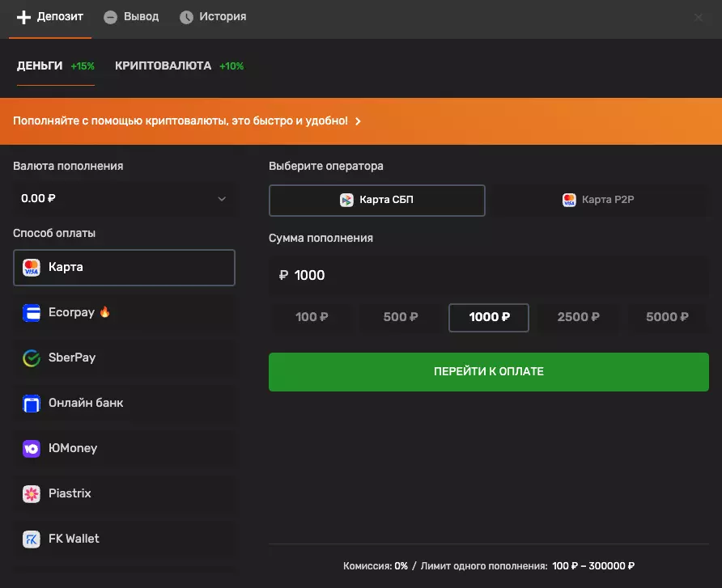Image resolution: width=722 pixels, height=588 pixels.
Task: Click the Ecorpay service icon
Action: [x=31, y=312]
